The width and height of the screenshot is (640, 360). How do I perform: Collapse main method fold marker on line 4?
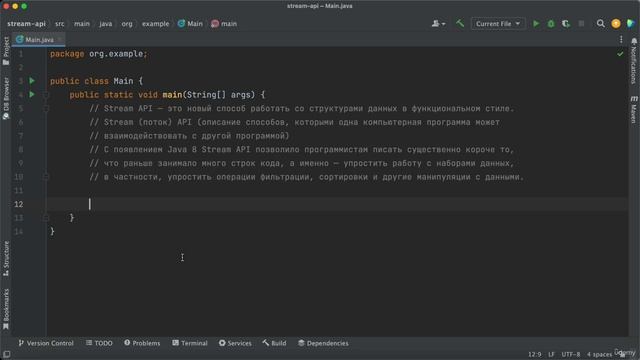(46, 95)
